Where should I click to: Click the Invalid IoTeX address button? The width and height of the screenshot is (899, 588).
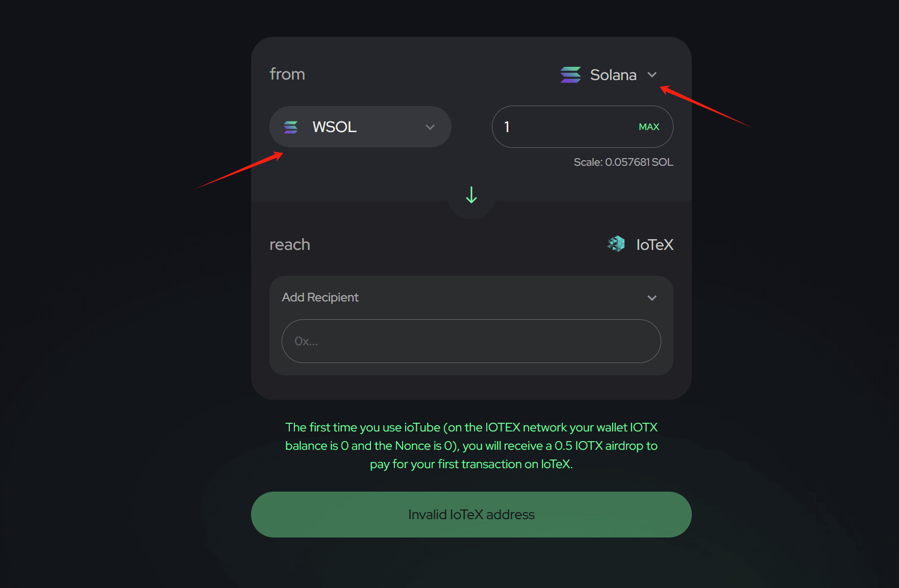pos(471,515)
